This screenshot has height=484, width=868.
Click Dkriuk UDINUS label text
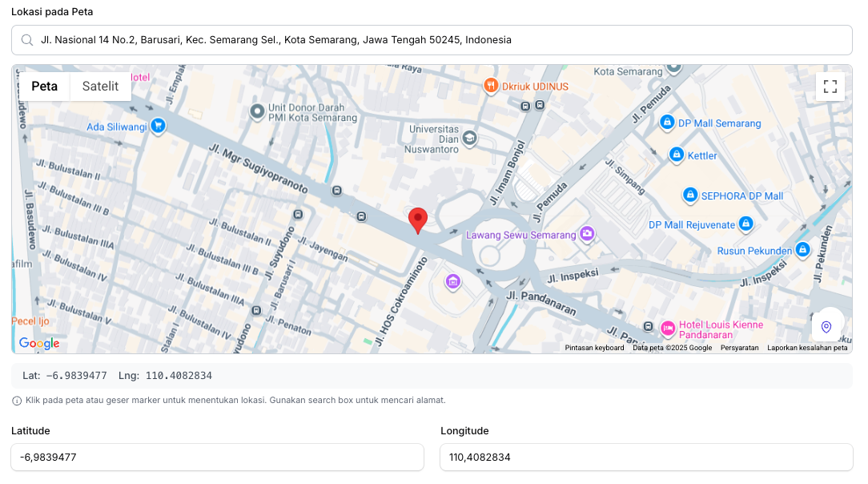535,87
